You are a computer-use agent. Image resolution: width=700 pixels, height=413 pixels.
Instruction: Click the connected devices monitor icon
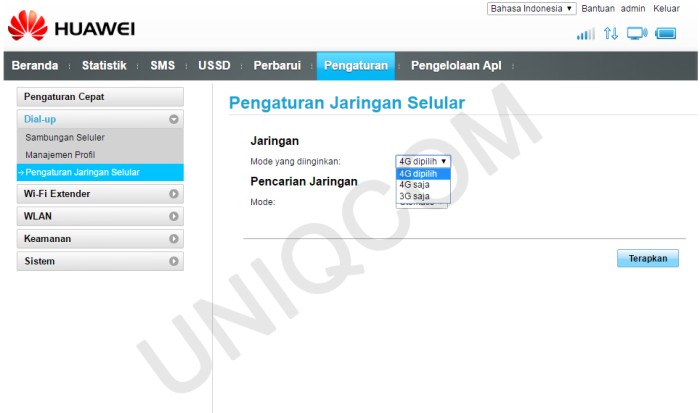click(x=637, y=33)
